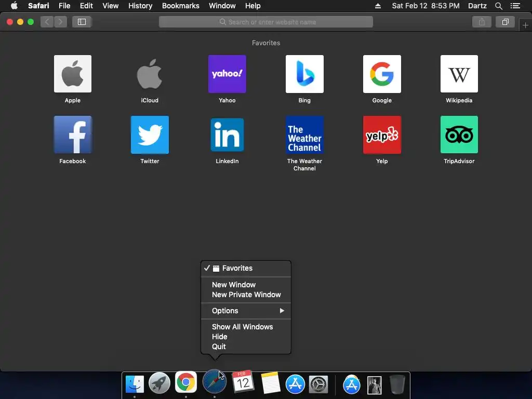Open the View menu

point(111,6)
